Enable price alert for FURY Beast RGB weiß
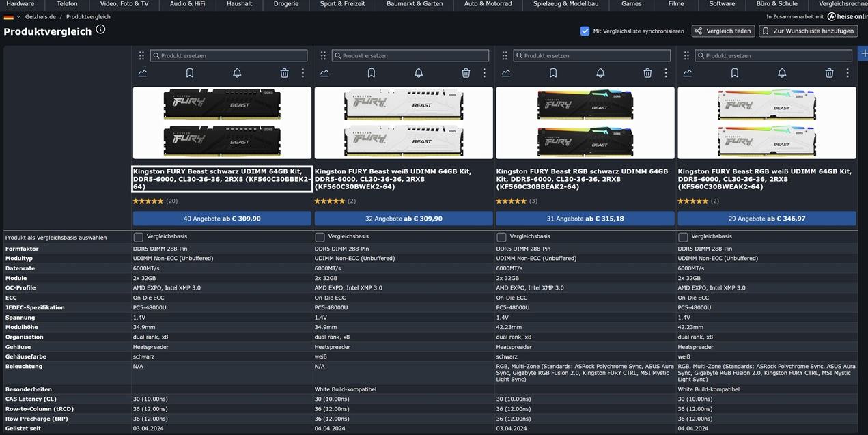 coord(782,73)
